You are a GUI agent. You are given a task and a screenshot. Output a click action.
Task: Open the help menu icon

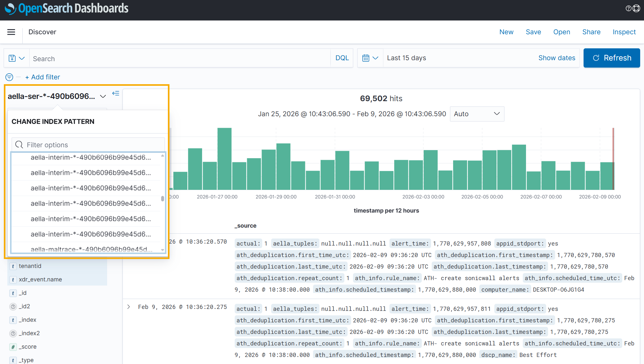[628, 9]
